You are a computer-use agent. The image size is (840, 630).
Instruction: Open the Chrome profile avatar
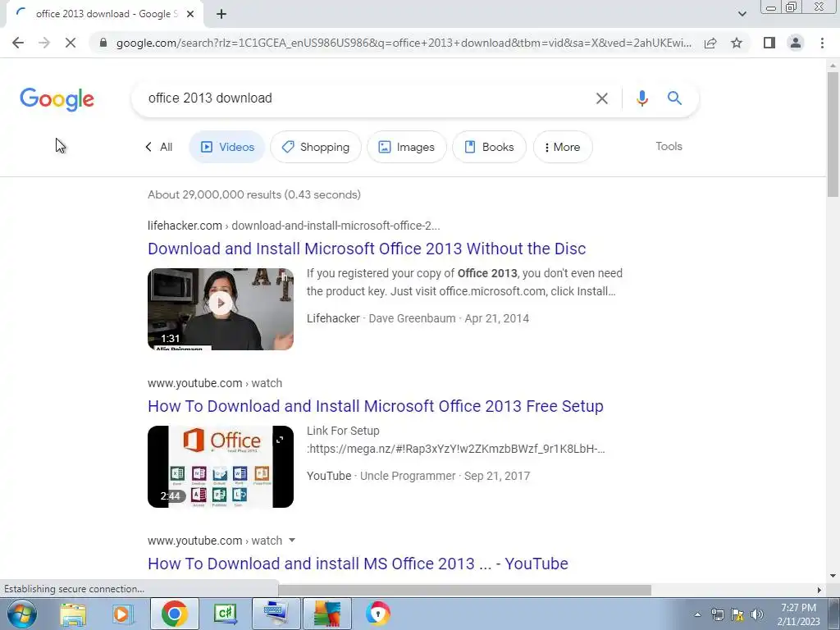coord(796,43)
